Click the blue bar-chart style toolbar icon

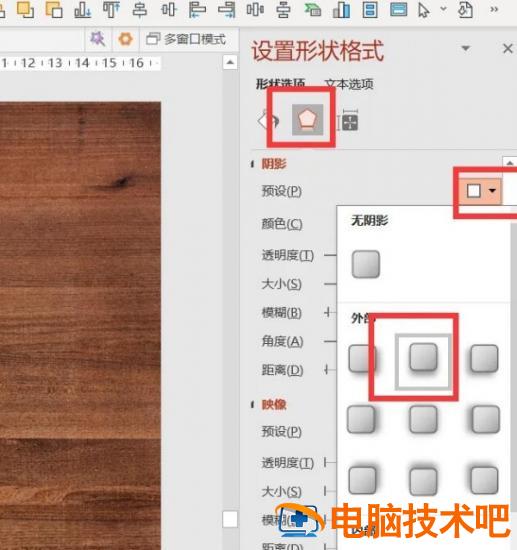pos(341,9)
